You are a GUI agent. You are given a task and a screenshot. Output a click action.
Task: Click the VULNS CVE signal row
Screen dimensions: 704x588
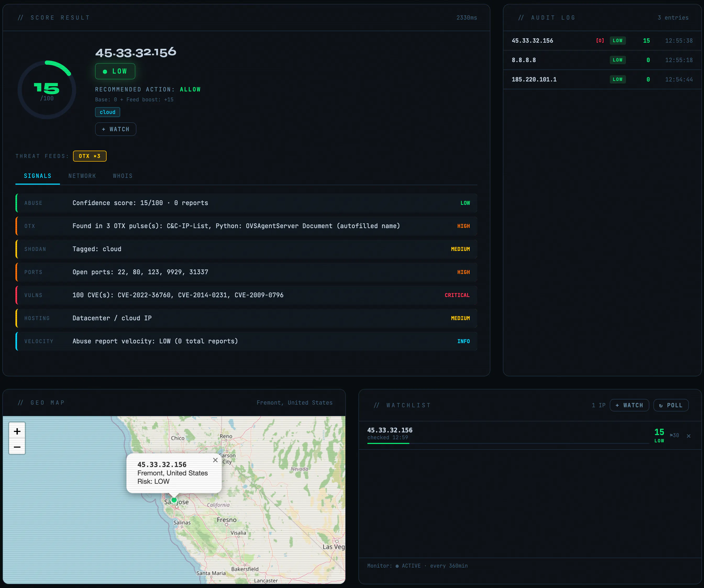point(246,295)
